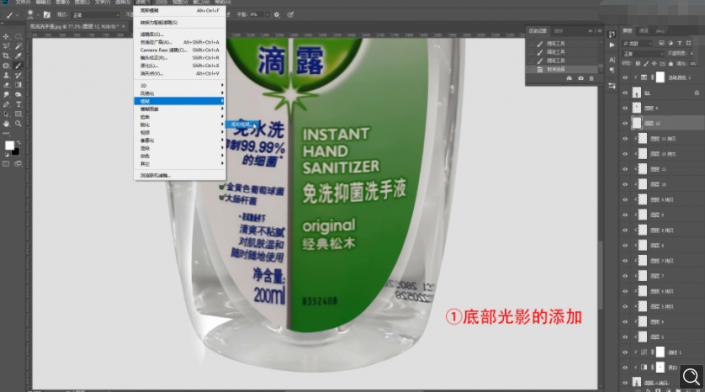Switch to the 路径 paths tab
Screen dimensions: 705x392
coord(660,31)
